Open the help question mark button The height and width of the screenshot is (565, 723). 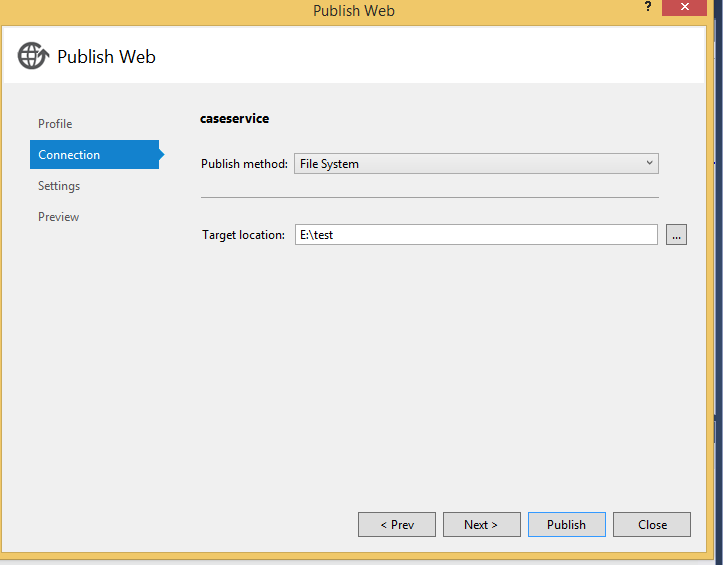[648, 7]
